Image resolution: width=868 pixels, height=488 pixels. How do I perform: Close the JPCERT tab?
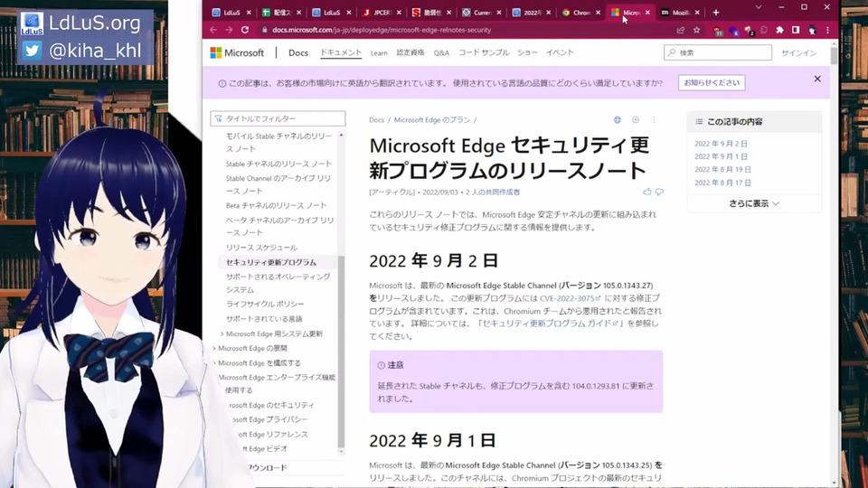[399, 12]
